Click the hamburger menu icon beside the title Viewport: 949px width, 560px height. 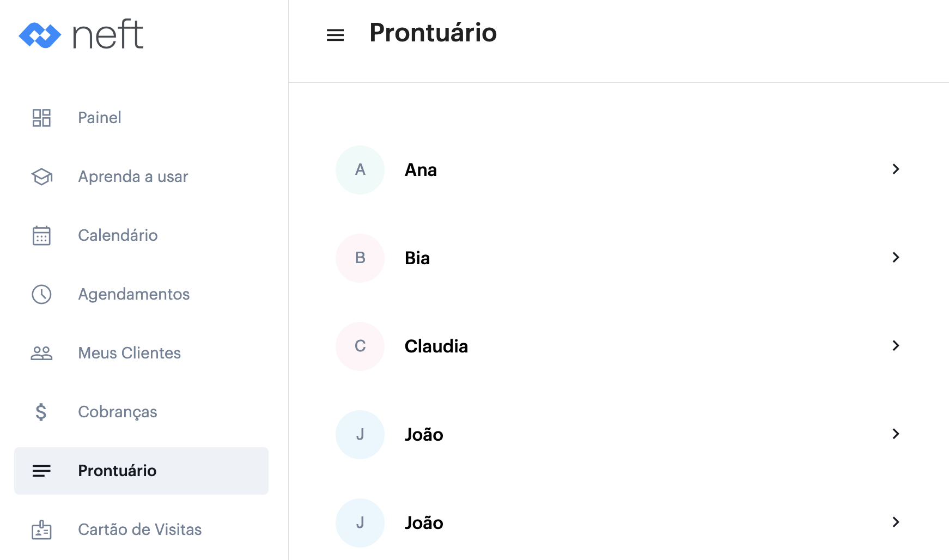[335, 35]
